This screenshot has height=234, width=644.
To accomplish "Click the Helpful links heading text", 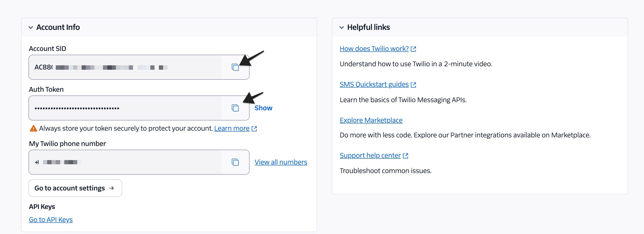I will 368,27.
